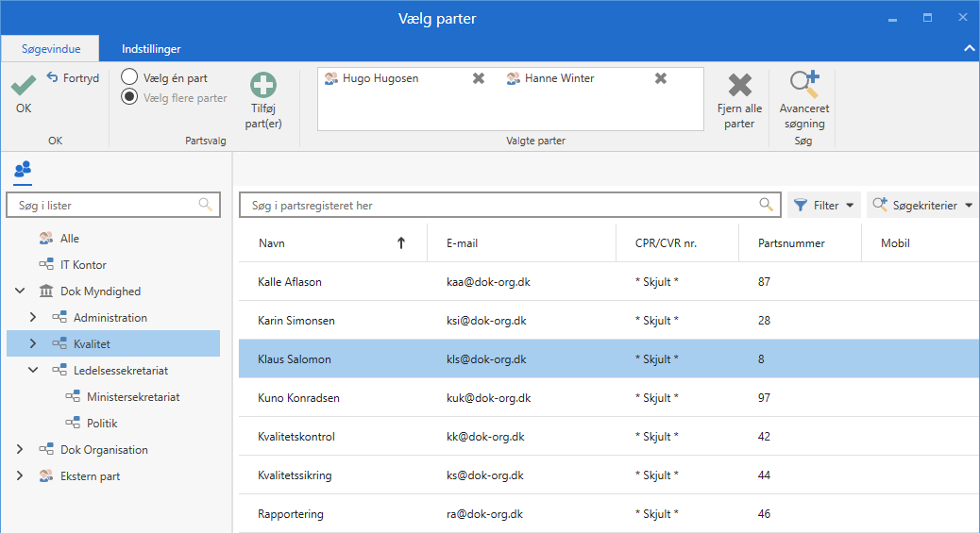This screenshot has height=533, width=980.
Task: Click the Hugo Hugosen person icon
Action: pos(331,78)
